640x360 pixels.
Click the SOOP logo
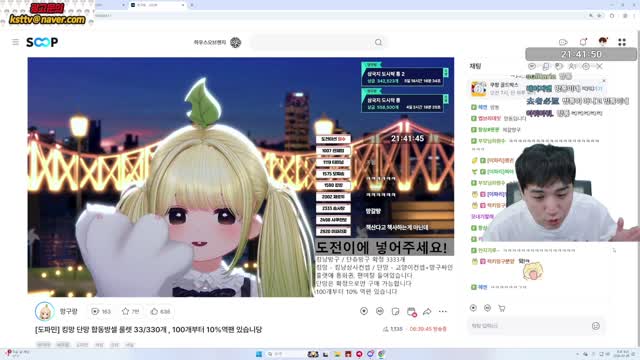coord(42,42)
